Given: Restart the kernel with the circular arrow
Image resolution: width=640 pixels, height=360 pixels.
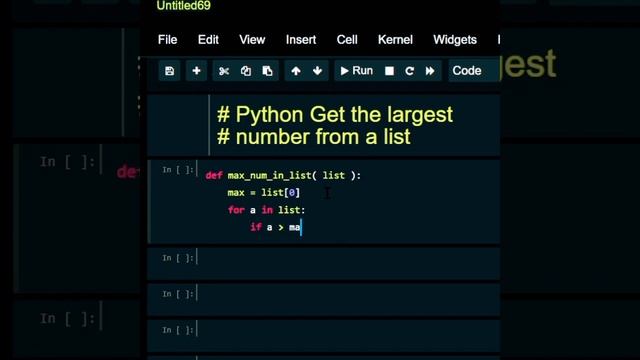Looking at the screenshot, I should (409, 71).
